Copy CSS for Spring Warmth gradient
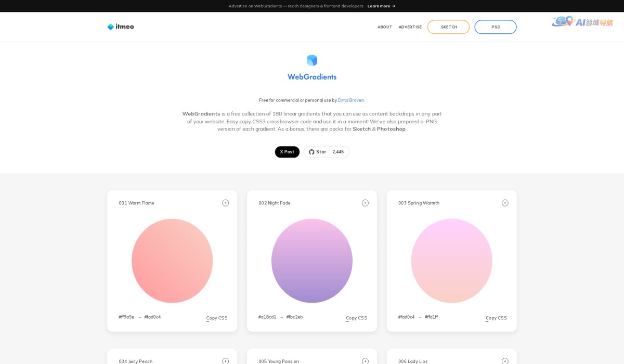This screenshot has height=364, width=624. (x=496, y=318)
